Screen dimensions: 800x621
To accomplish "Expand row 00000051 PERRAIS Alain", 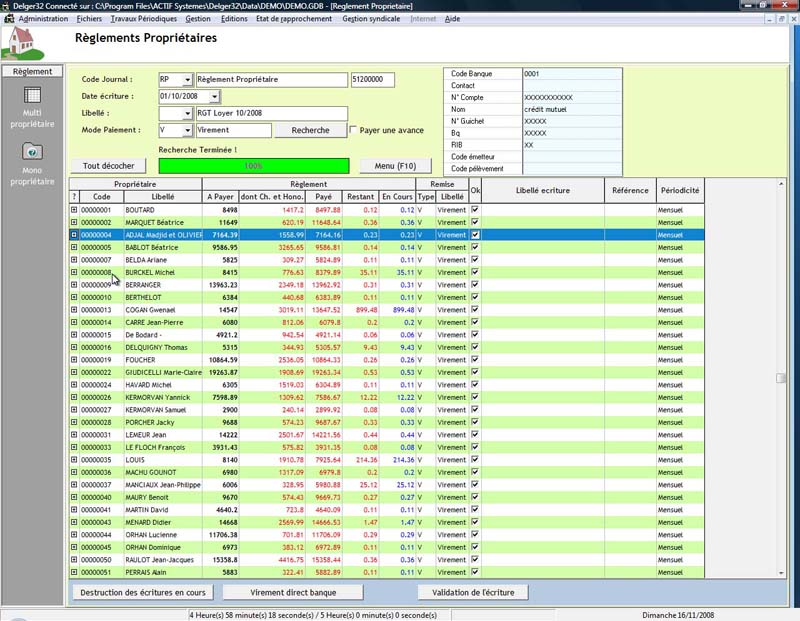I will 74,572.
